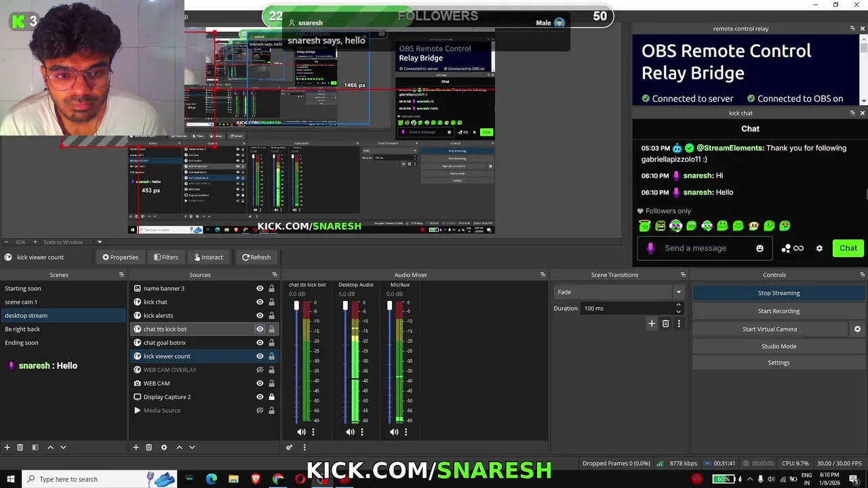Pop out the Audio Mixer dock panel

[542, 274]
